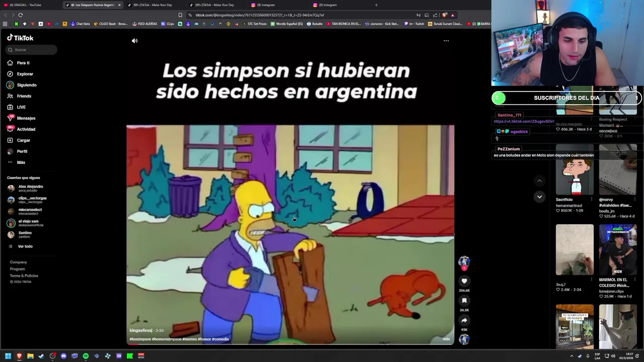Go to next video down arrow
The width and height of the screenshot is (644, 362).
coord(539,197)
